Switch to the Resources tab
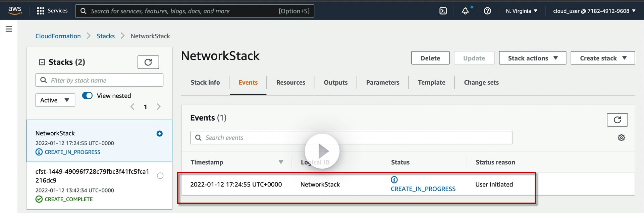Screen dimensions: 644x213 coord(290,83)
